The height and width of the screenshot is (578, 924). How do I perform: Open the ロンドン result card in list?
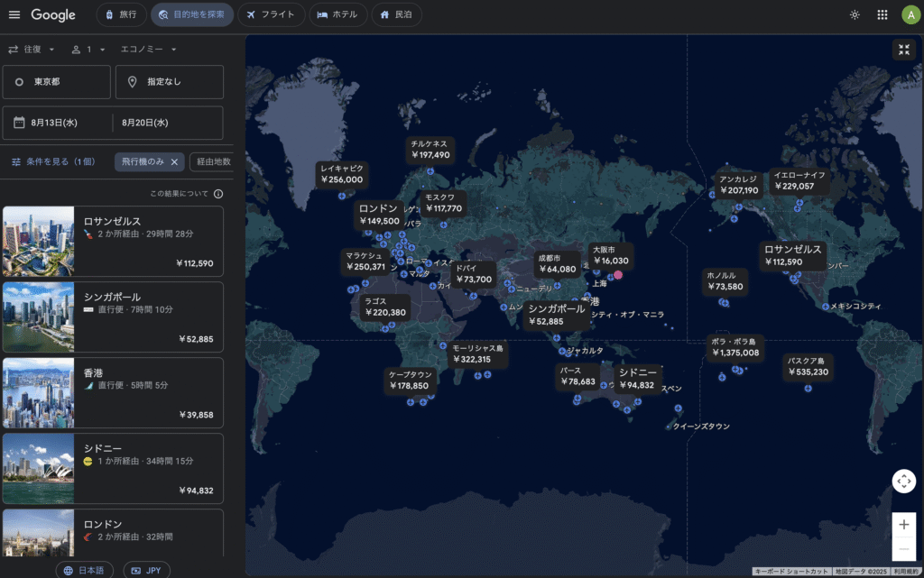coord(113,533)
